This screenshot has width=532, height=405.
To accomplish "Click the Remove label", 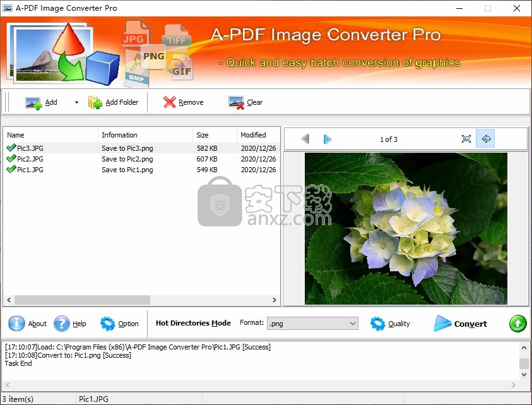I will [191, 102].
